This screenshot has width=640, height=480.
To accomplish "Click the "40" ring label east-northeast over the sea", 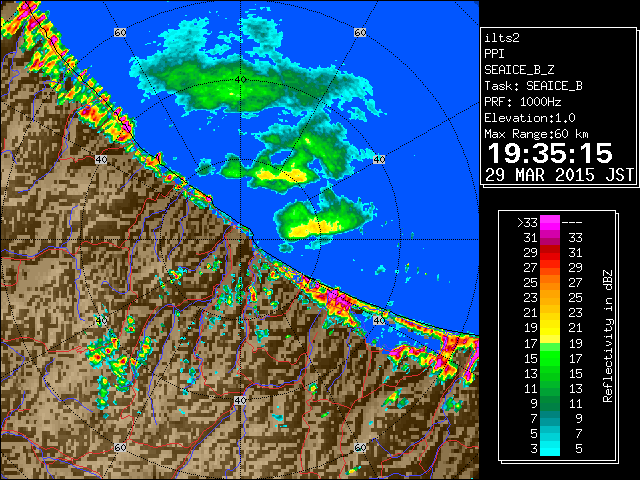I will point(379,160).
